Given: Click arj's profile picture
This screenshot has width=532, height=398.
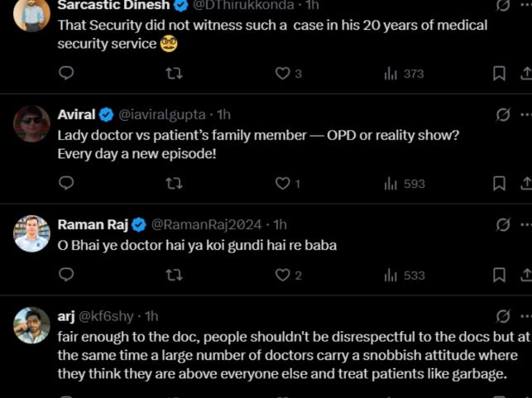Looking at the screenshot, I should pyautogui.click(x=31, y=325).
